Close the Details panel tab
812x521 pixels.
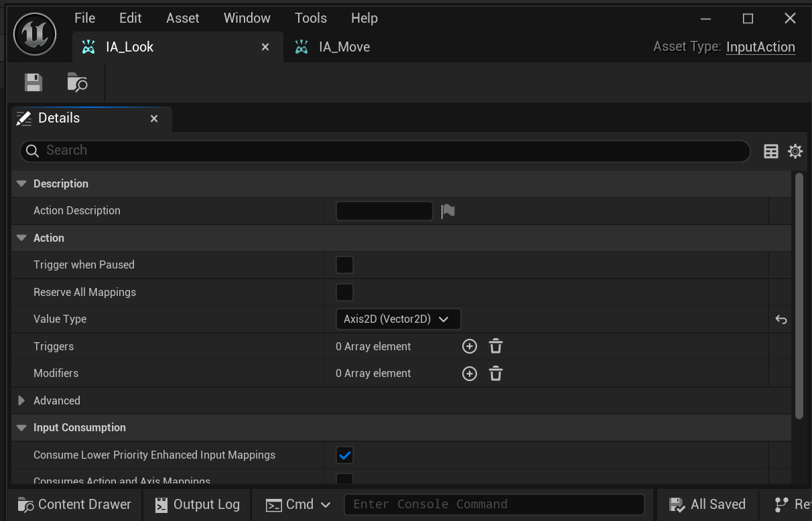(x=154, y=119)
